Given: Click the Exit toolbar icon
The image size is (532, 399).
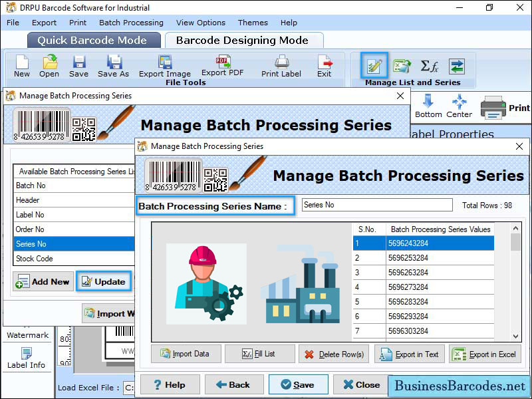Looking at the screenshot, I should pos(325,66).
